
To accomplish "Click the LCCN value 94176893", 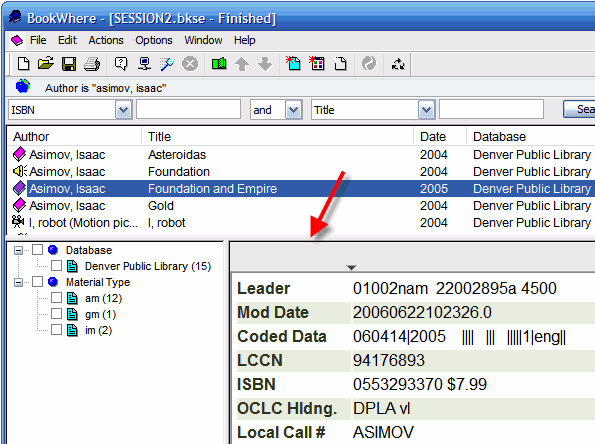I will coord(389,360).
